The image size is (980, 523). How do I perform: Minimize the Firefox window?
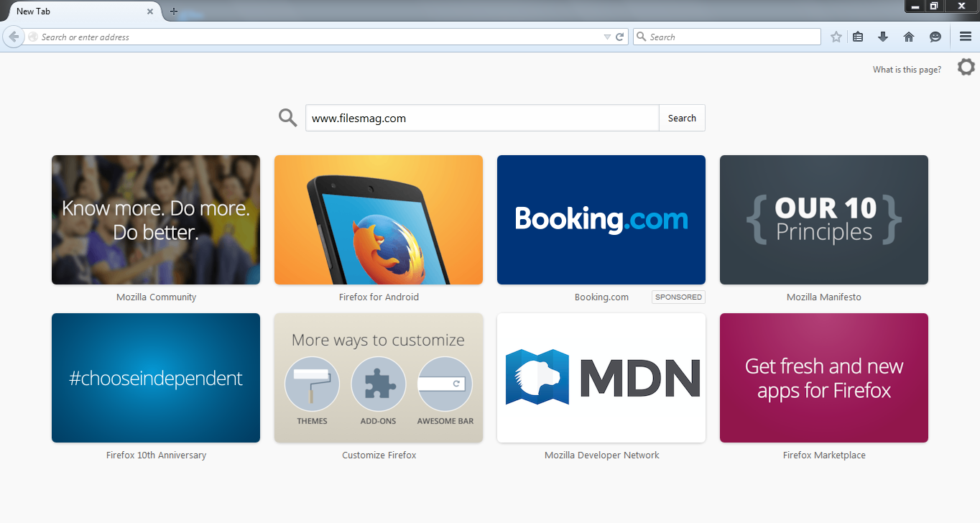(x=915, y=6)
